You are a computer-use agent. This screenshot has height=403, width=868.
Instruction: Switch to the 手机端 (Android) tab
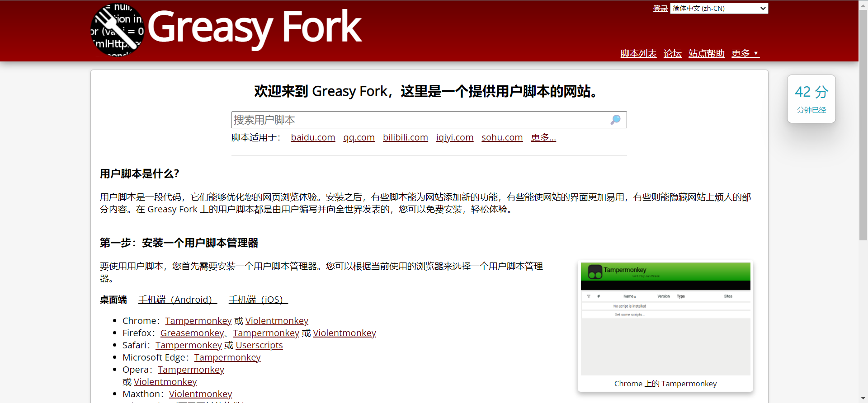178,300
